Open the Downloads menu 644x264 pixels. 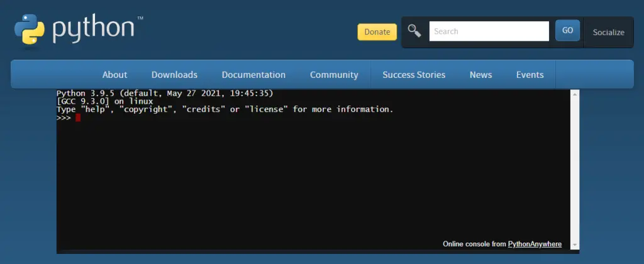tap(174, 75)
